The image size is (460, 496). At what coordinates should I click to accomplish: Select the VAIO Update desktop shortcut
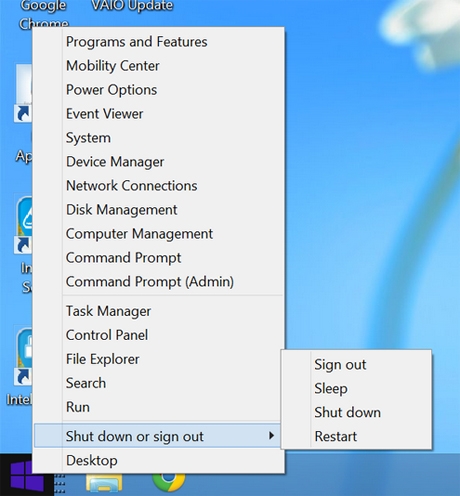point(132,5)
